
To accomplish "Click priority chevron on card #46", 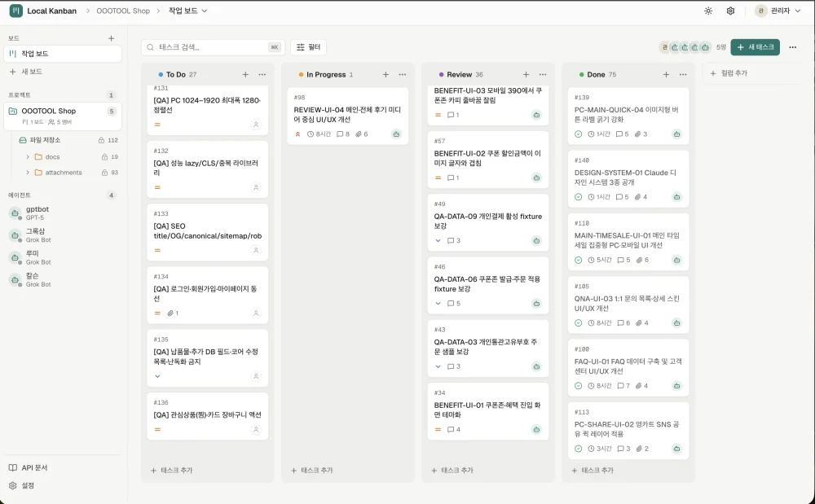I will pos(438,304).
